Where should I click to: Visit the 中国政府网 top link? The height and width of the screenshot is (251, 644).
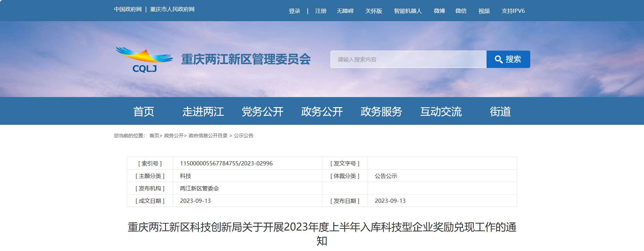(128, 9)
